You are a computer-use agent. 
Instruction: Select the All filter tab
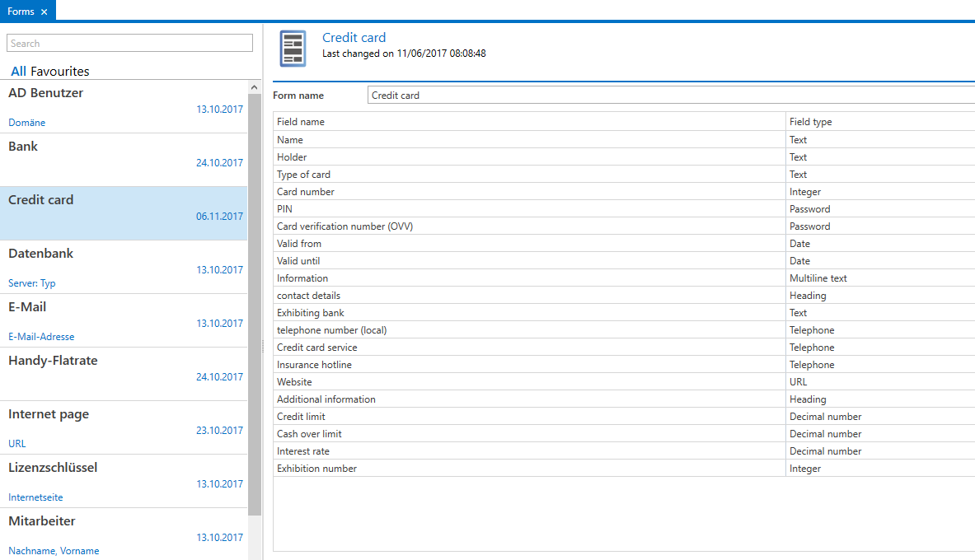click(18, 72)
